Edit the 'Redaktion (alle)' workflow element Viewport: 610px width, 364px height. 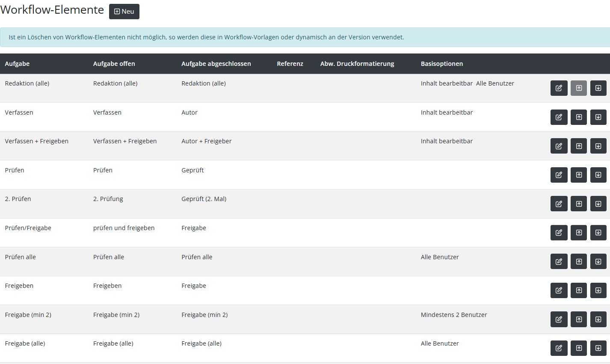(x=559, y=88)
